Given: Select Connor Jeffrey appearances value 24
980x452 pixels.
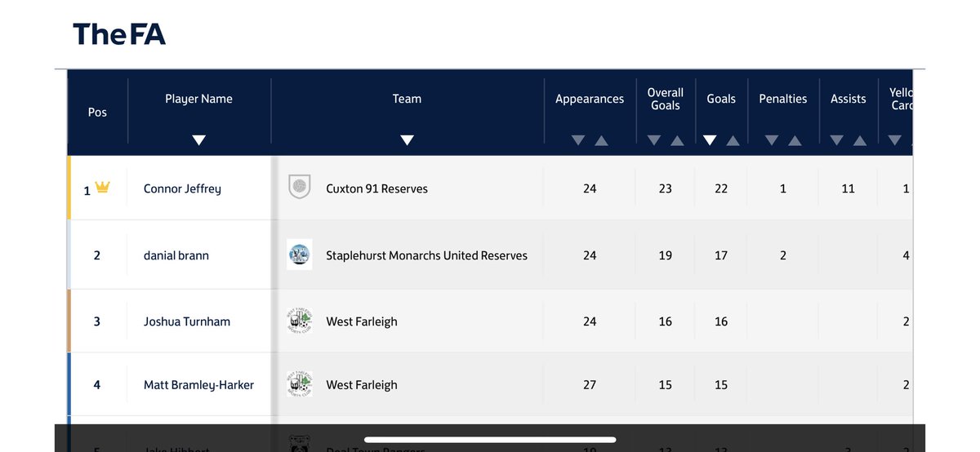Looking at the screenshot, I should click(590, 188).
